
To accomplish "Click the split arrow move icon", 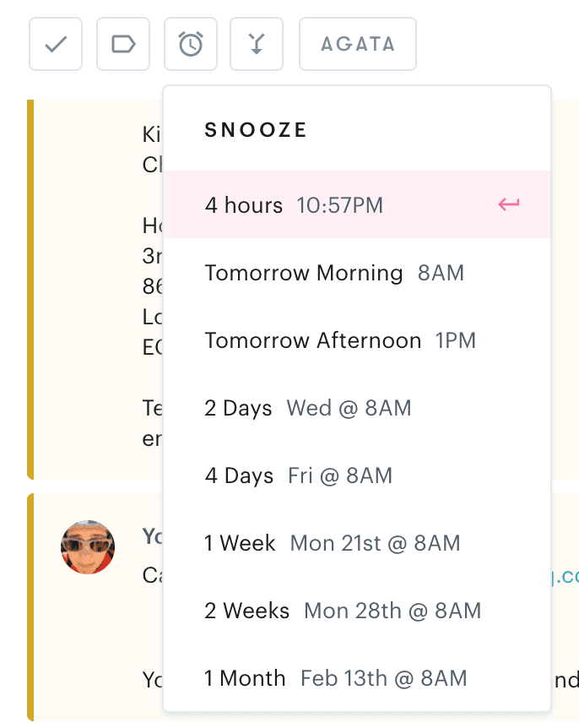I will pyautogui.click(x=257, y=44).
